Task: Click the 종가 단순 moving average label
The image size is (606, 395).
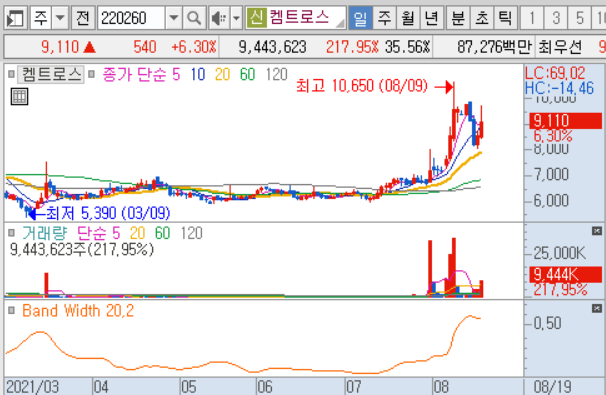Action: (x=134, y=74)
